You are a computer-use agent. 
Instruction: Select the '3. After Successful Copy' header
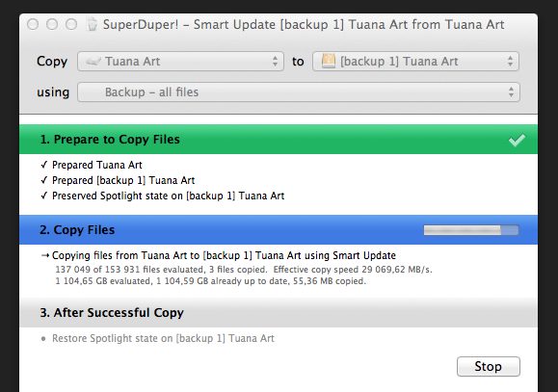(279, 313)
